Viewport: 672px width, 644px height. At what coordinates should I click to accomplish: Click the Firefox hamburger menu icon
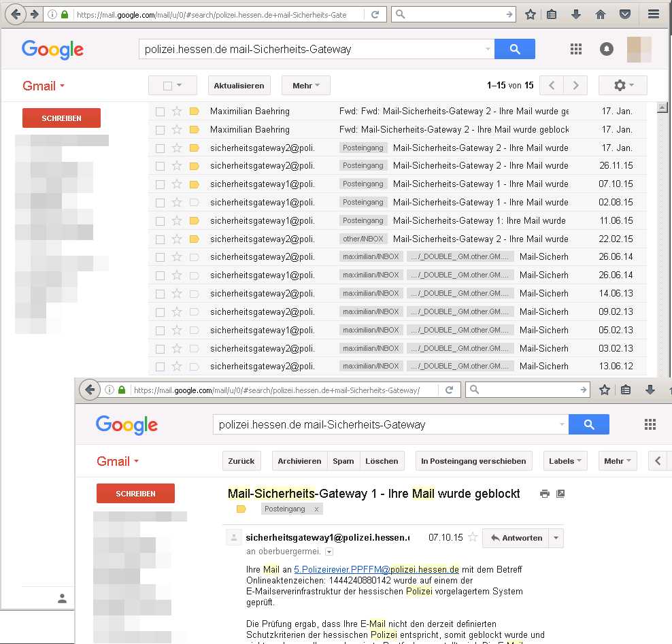653,14
